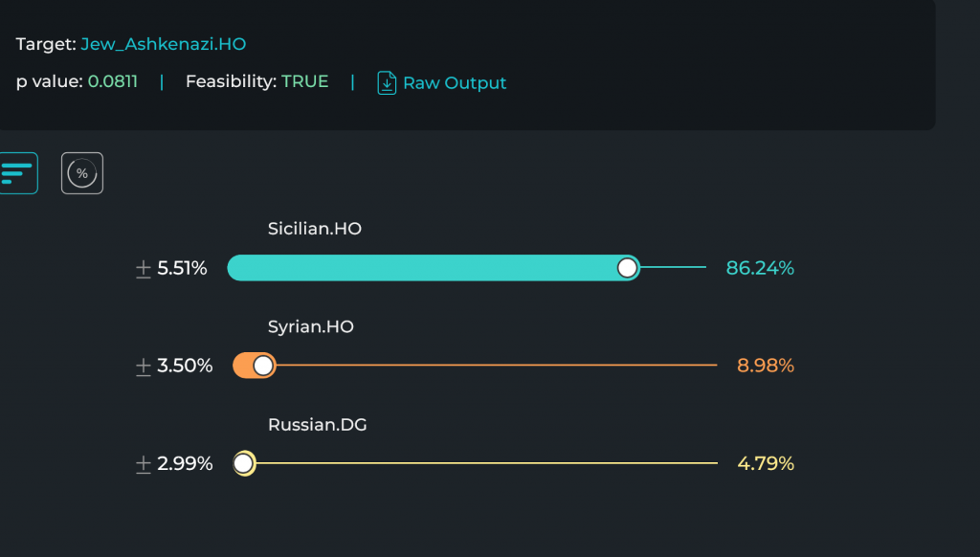Image resolution: width=980 pixels, height=557 pixels.
Task: Click the Syrian.HO slider handle
Action: point(263,366)
